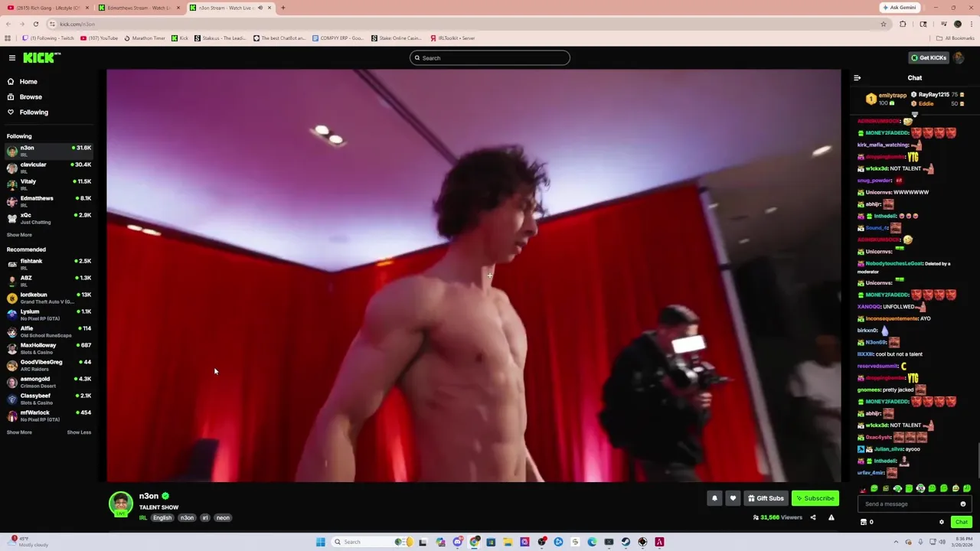Click the Kick search field
The height and width of the screenshot is (551, 980).
click(490, 57)
